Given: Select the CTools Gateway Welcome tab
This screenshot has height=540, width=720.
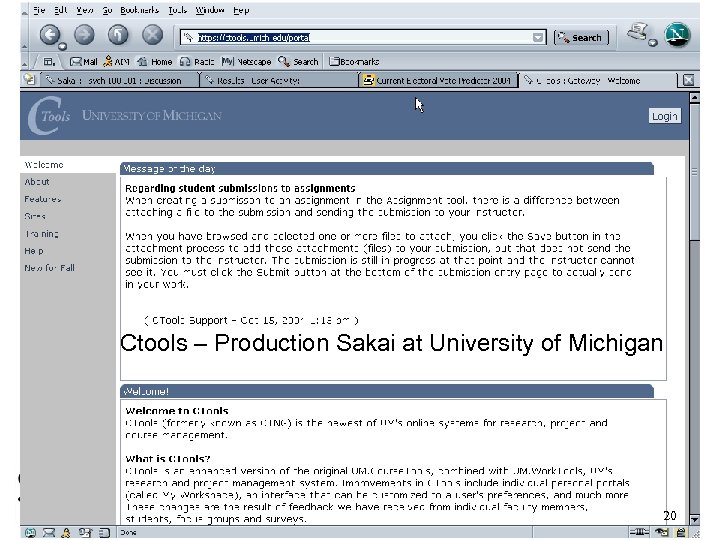Looking at the screenshot, I should (x=598, y=80).
